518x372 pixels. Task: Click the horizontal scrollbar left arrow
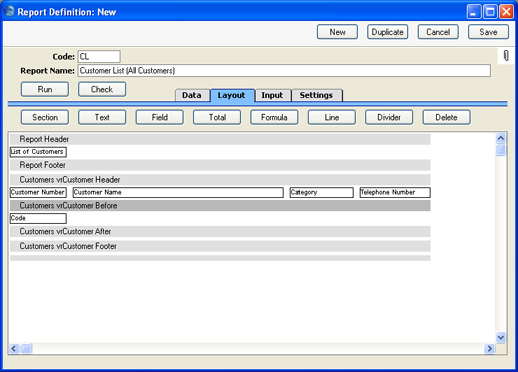[14, 349]
